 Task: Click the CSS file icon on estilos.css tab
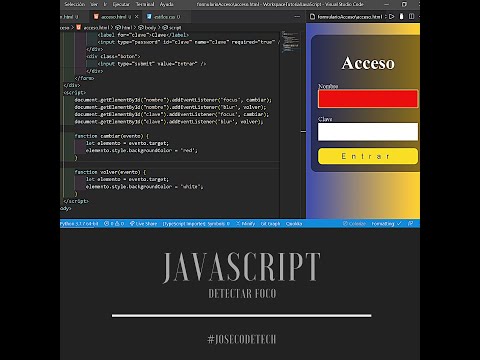click(x=149, y=17)
